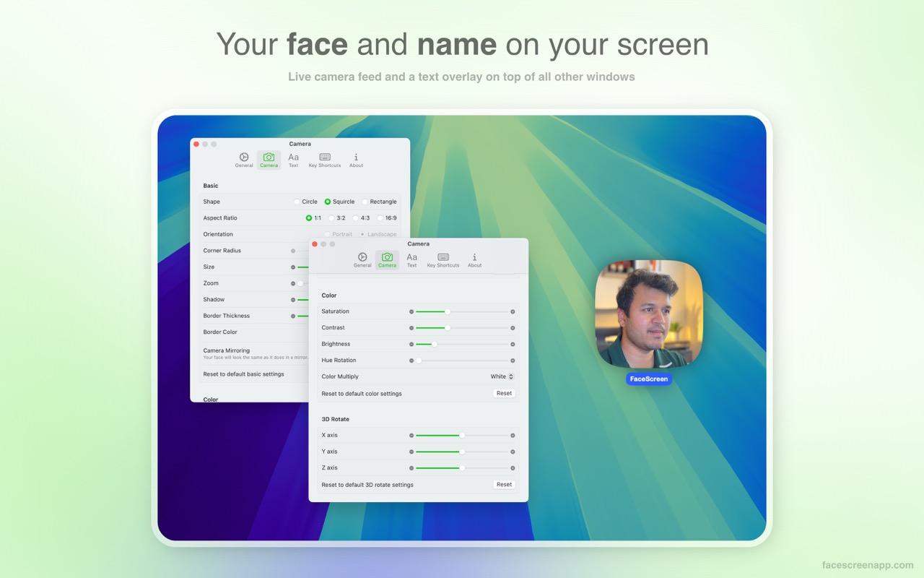Click the FaceScreen name overlay label

point(648,379)
